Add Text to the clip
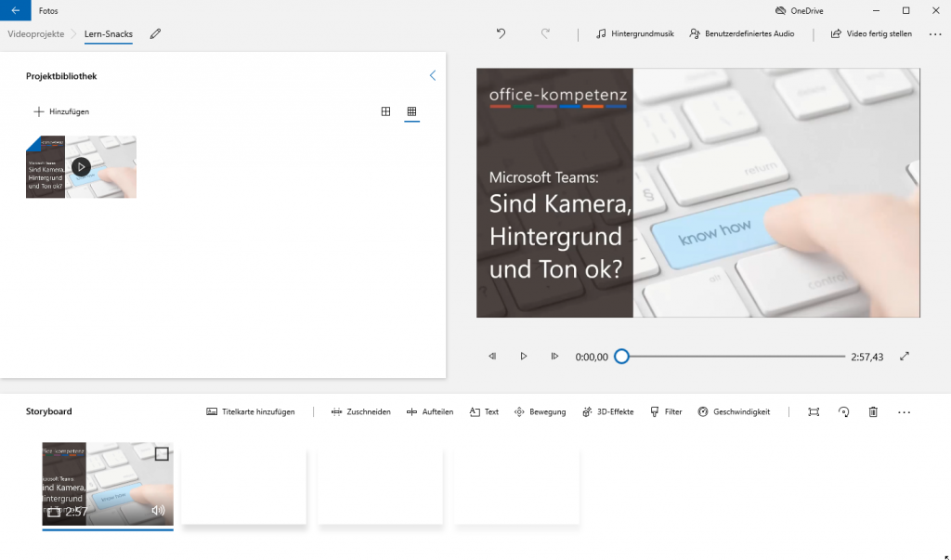 coord(484,412)
